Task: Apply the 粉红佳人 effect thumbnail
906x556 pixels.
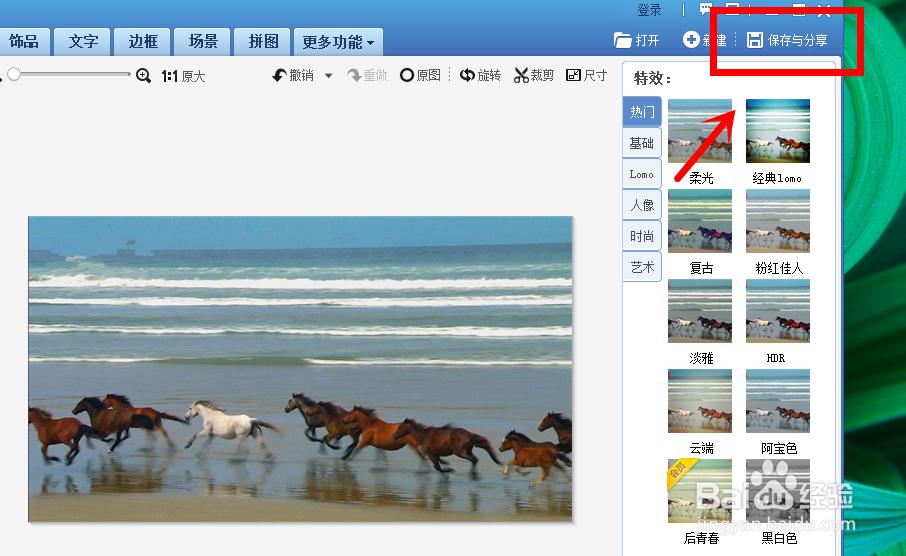Action: [778, 221]
